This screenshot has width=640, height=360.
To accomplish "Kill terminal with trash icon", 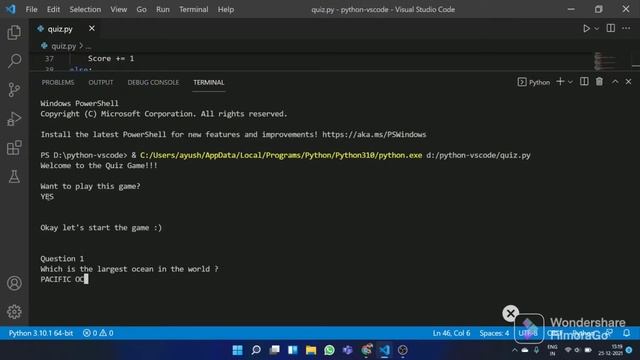I will (x=599, y=82).
